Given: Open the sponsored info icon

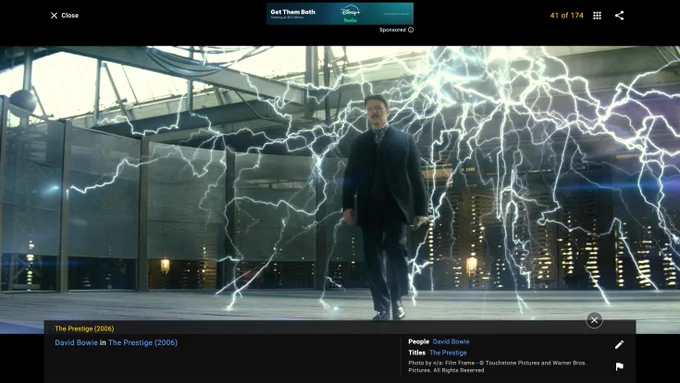Looking at the screenshot, I should tap(411, 30).
